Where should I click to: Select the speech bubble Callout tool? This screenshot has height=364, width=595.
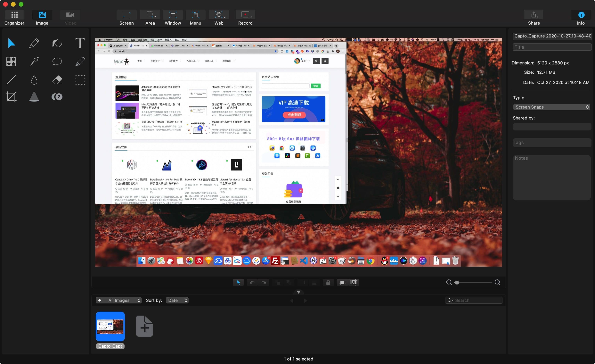[x=57, y=61]
